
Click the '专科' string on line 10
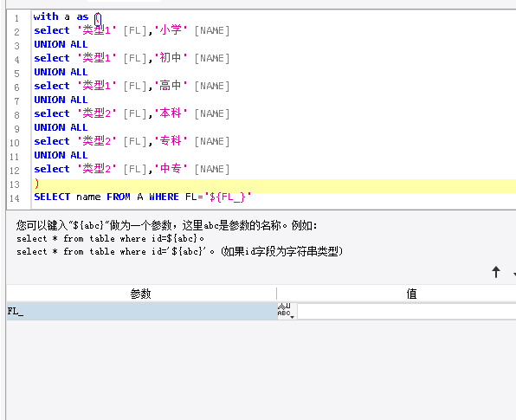(171, 141)
